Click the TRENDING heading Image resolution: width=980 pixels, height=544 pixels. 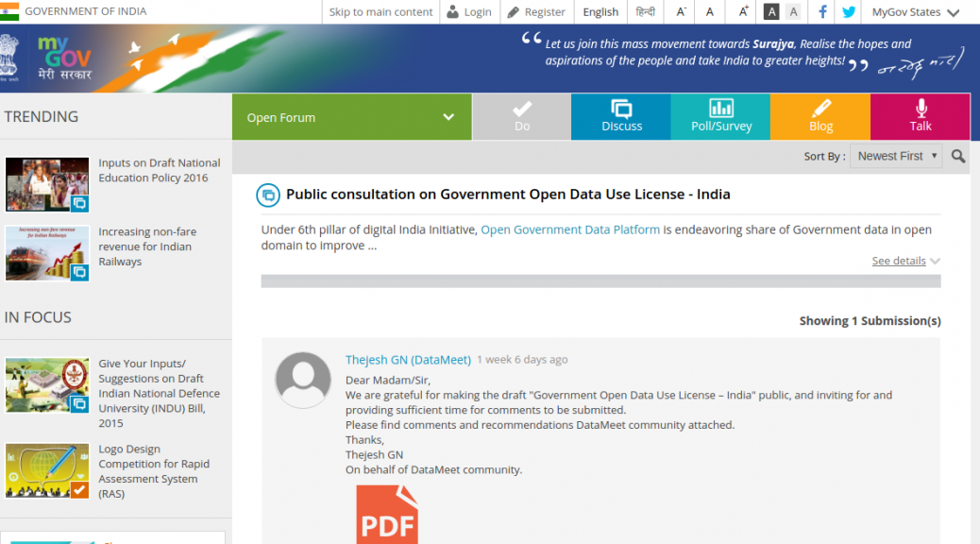pos(42,117)
